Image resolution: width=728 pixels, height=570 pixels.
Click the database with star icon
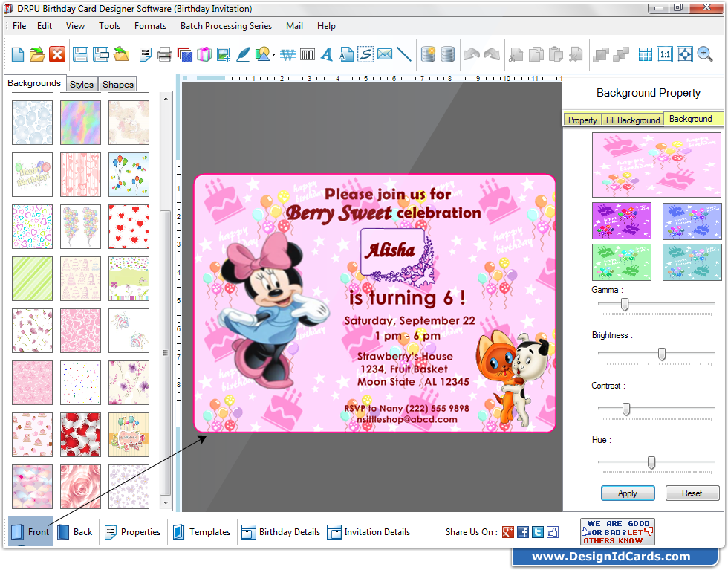(428, 54)
